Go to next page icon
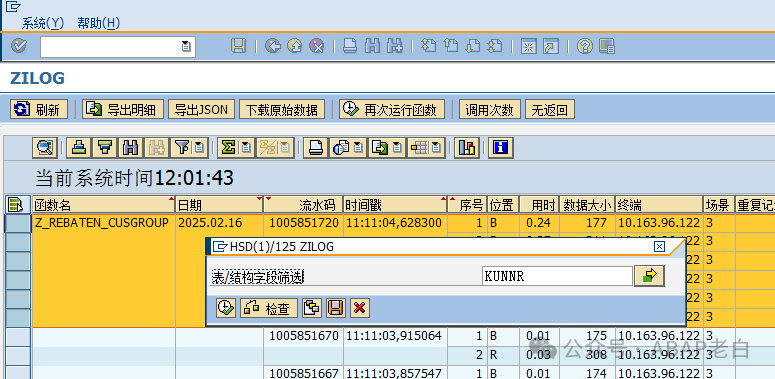The height and width of the screenshot is (379, 775). (473, 46)
